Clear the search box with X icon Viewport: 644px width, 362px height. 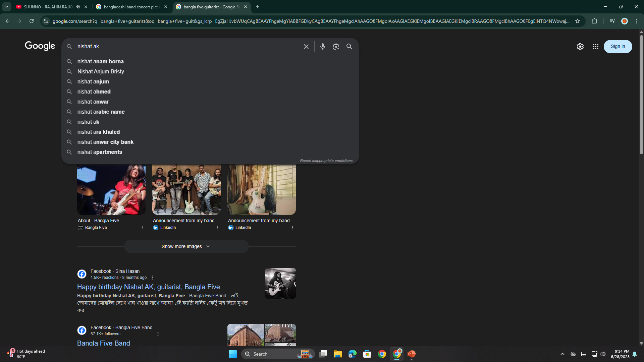tap(306, 47)
